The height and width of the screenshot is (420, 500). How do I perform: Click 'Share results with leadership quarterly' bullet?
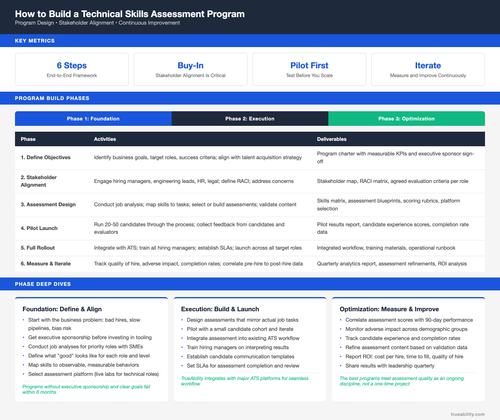[390, 366]
